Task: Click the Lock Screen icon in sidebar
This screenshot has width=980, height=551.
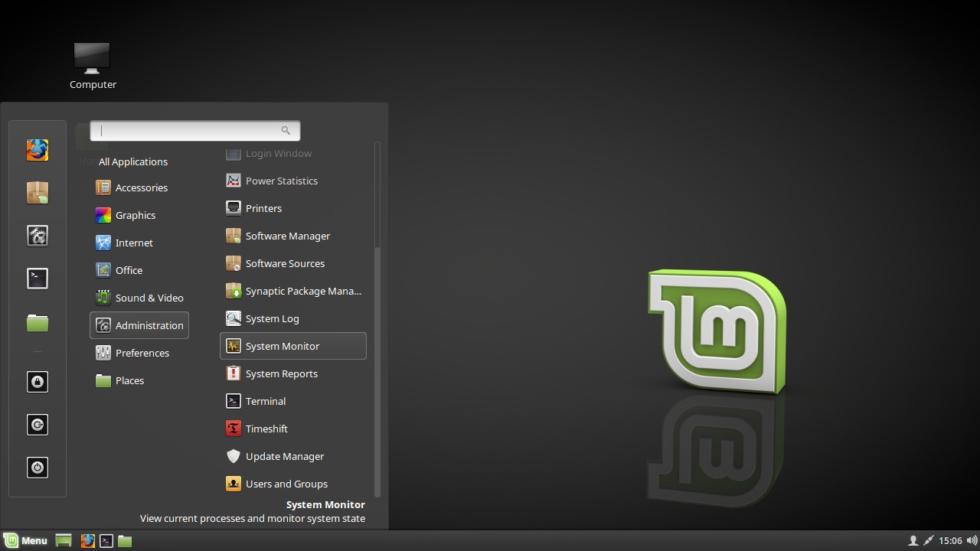Action: point(38,382)
